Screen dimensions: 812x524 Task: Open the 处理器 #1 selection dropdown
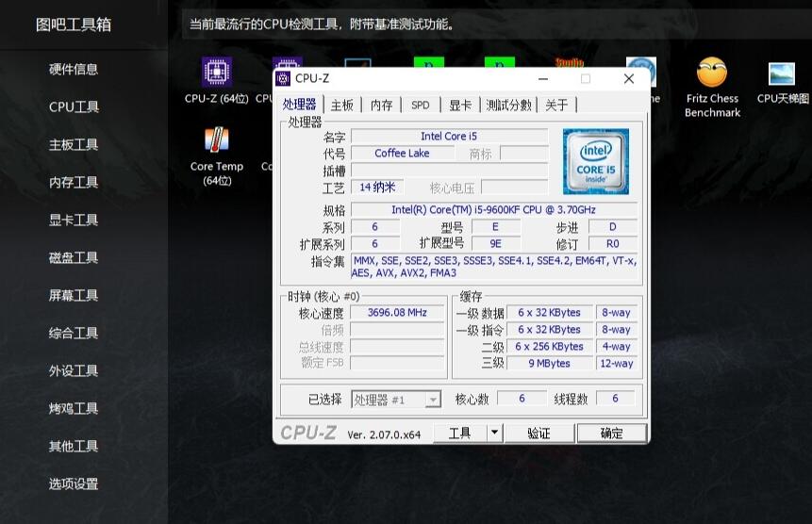pos(396,400)
